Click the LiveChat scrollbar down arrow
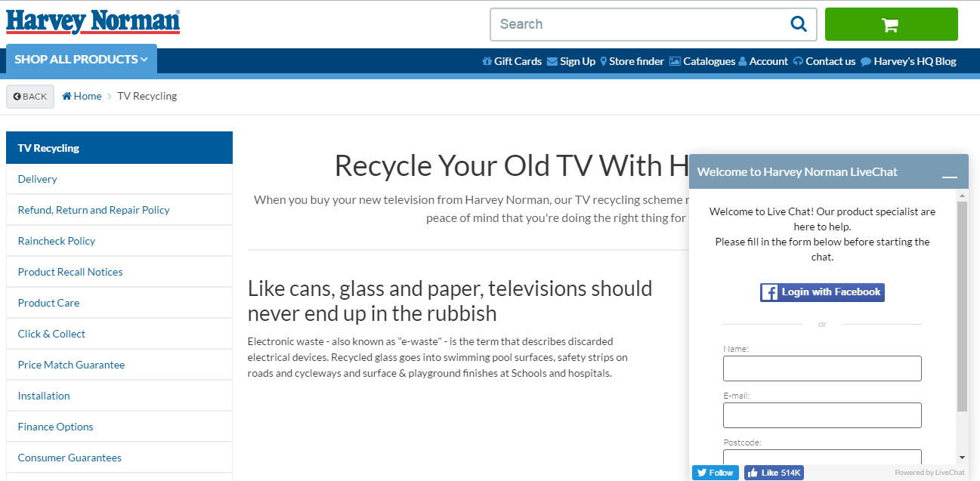This screenshot has height=481, width=980. (962, 458)
